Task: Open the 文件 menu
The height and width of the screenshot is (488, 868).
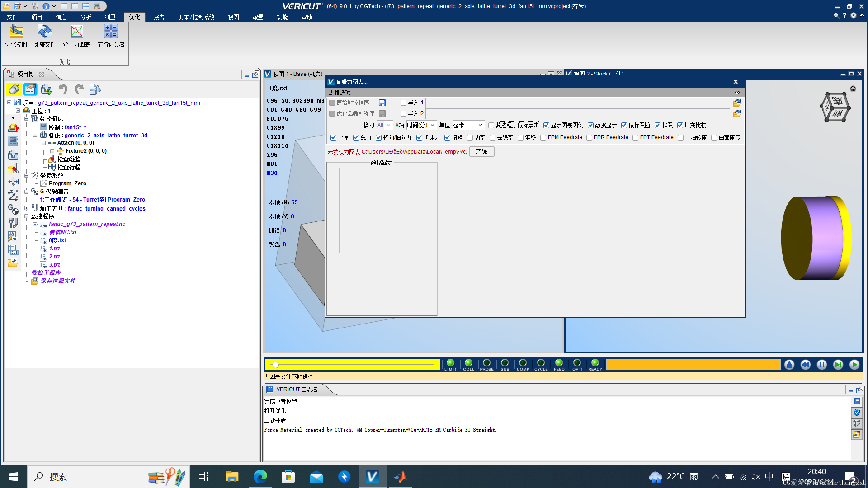Action: click(12, 17)
